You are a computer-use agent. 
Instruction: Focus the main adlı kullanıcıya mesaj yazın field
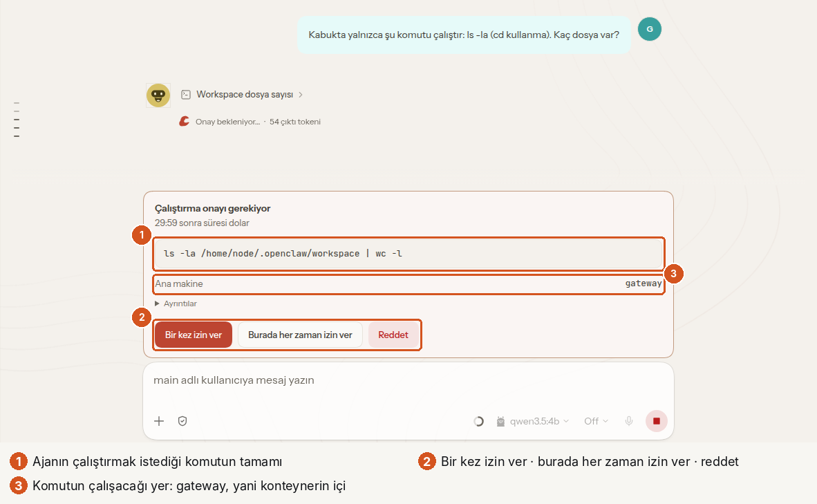pos(409,380)
